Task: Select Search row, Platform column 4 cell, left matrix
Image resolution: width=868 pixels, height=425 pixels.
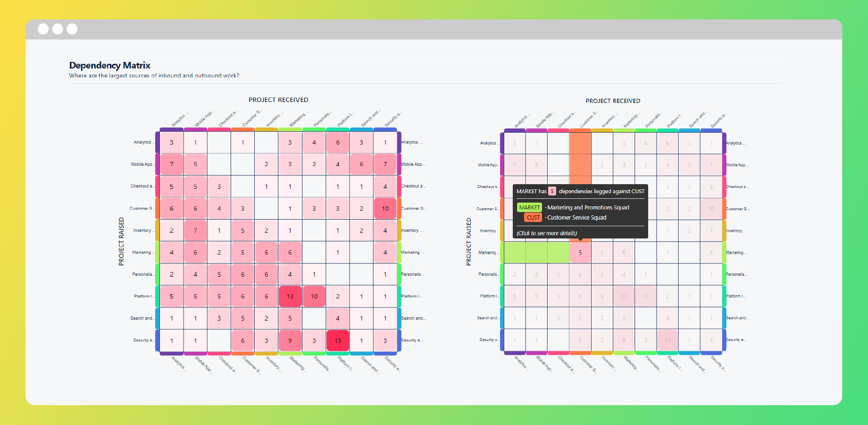Action: pyautogui.click(x=338, y=318)
